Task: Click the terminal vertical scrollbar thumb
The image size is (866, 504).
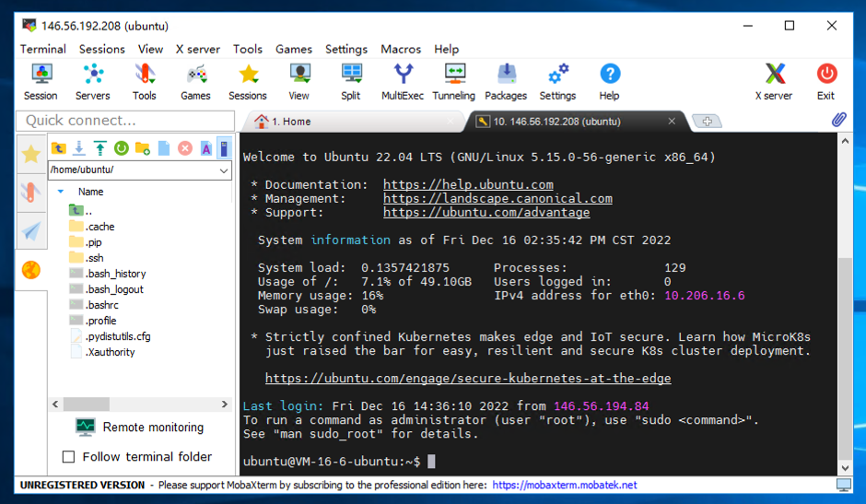Action: (845, 358)
